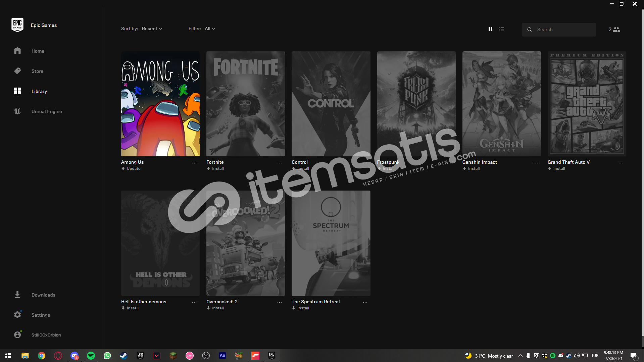
Task: Click the Library grid icon in sidebar
Action: [17, 91]
